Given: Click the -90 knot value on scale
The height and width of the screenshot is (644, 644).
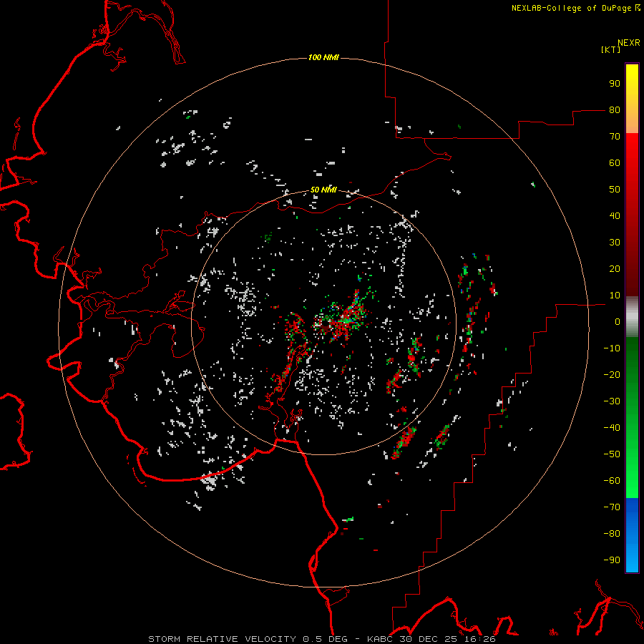Looking at the screenshot, I should (612, 560).
